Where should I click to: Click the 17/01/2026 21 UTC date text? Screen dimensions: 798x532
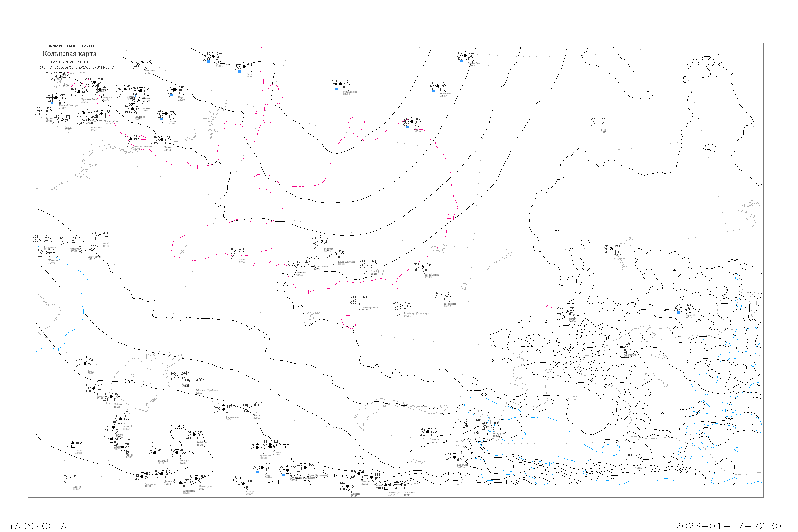70,62
